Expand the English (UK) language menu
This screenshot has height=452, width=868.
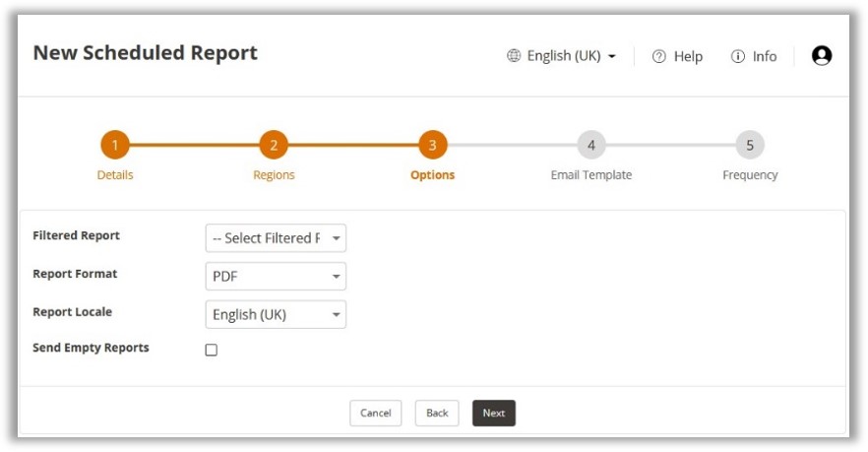pyautogui.click(x=571, y=56)
